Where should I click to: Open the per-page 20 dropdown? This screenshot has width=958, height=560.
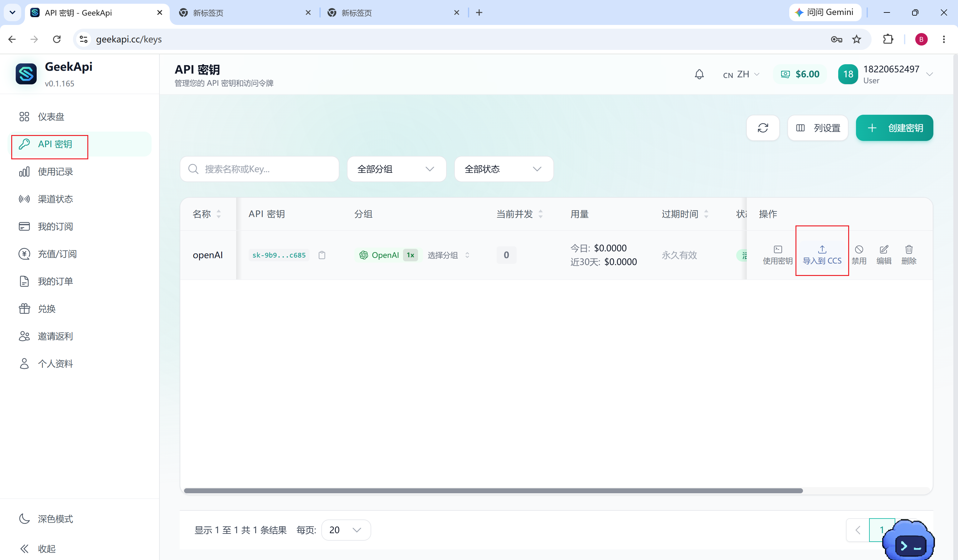[x=346, y=530]
